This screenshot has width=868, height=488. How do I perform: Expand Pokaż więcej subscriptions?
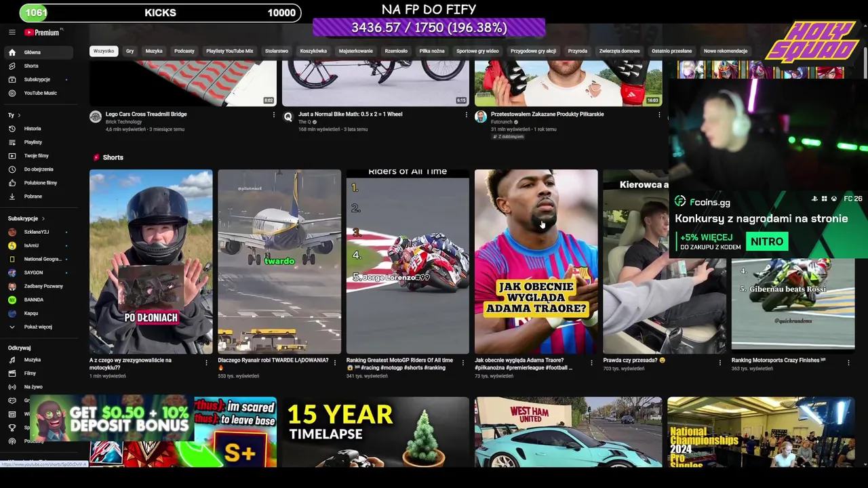click(39, 327)
